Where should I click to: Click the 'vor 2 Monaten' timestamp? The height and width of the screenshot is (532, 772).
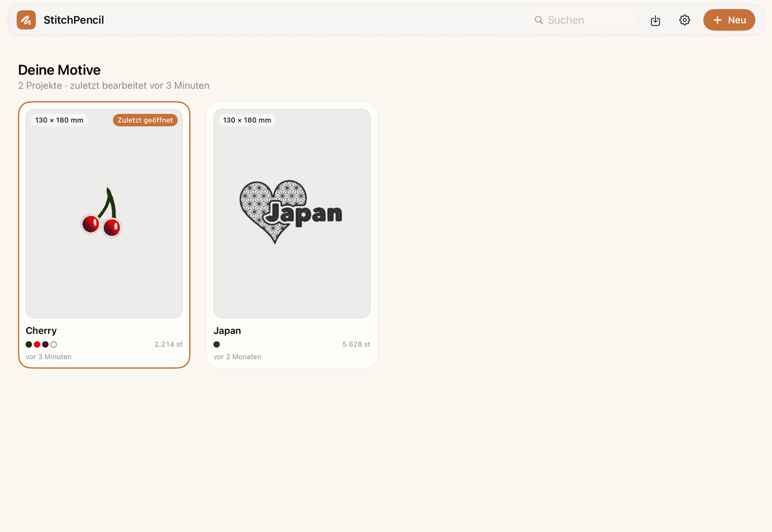(x=237, y=357)
